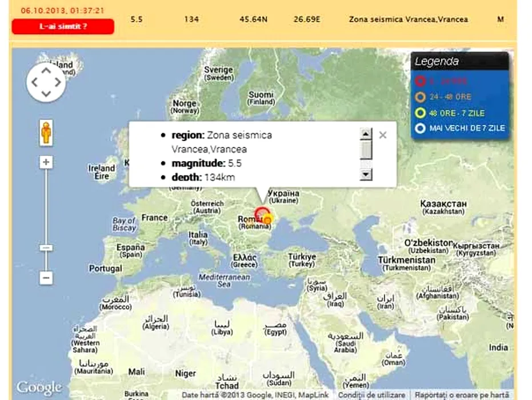
Task: Click the 'Қазақстан (Kazakhstan)' map label
Action: 443,207
